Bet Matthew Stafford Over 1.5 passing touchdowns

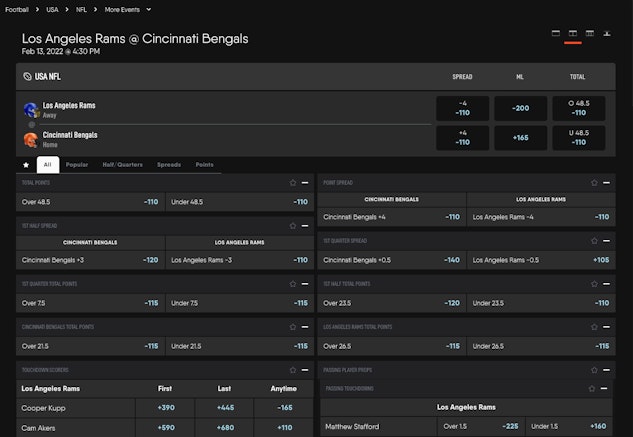[481, 426]
